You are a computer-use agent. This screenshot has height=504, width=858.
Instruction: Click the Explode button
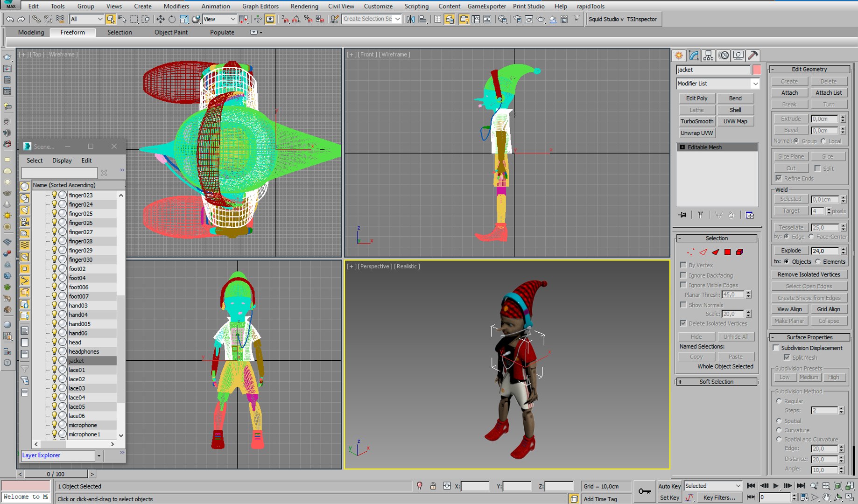[x=791, y=250]
